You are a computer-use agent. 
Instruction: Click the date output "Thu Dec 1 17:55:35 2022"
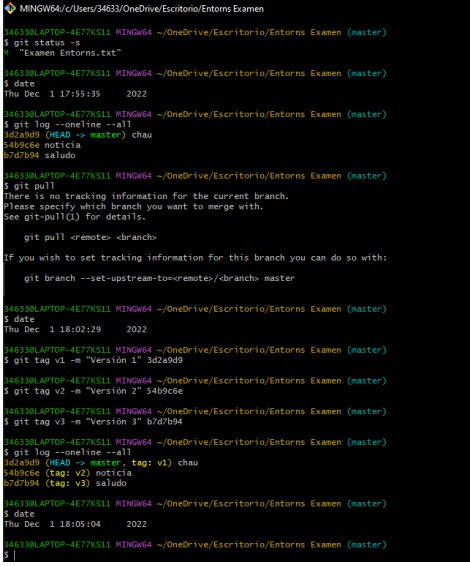(x=75, y=94)
